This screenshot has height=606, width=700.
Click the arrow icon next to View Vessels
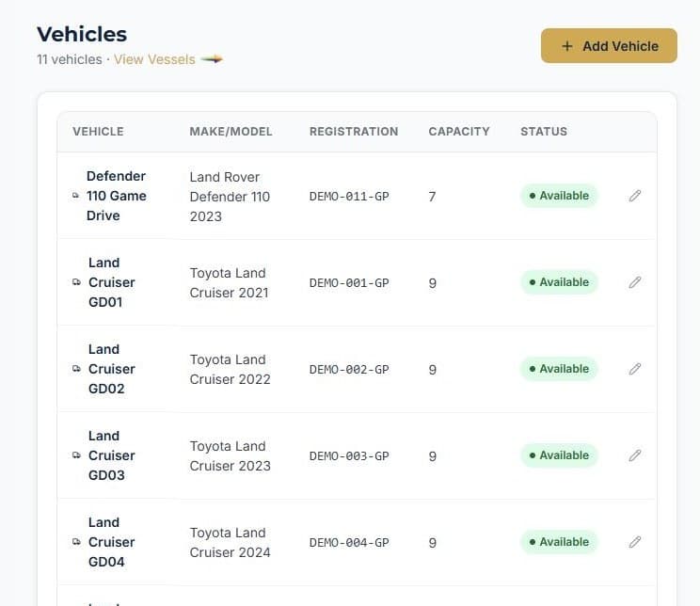212,59
